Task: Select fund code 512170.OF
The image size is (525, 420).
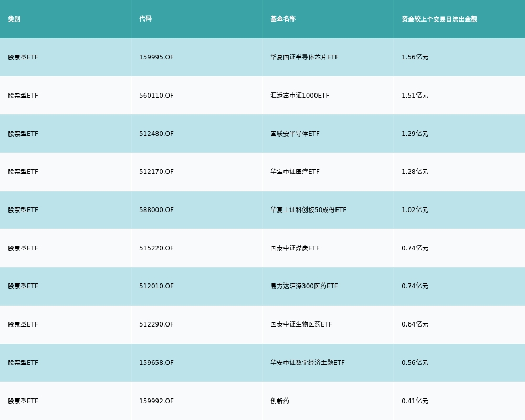Action: (156, 172)
